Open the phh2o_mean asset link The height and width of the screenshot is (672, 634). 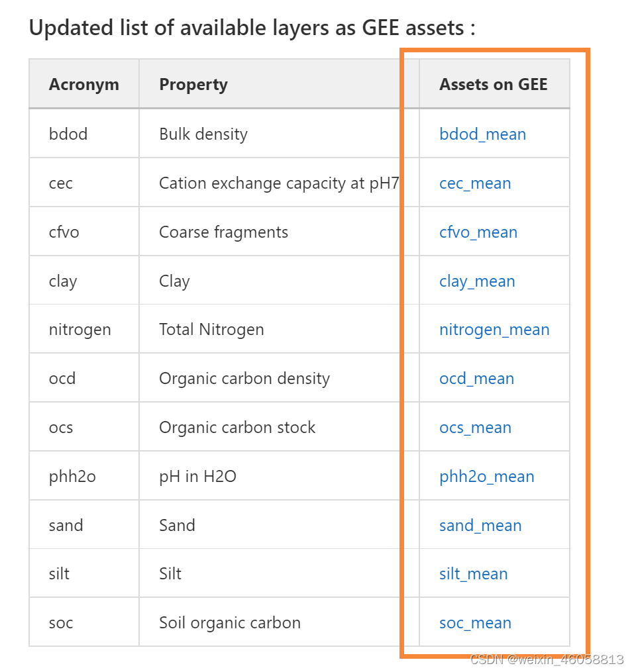(x=487, y=477)
